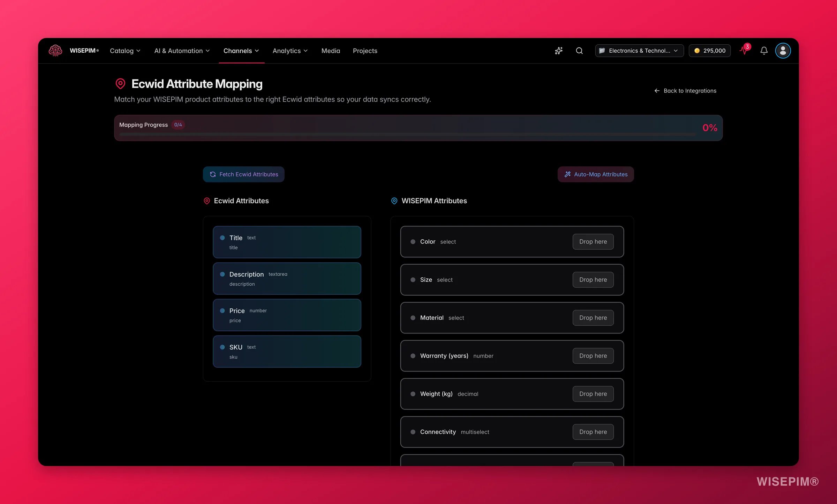The image size is (837, 504).
Task: Go to the Media page
Action: 331,51
